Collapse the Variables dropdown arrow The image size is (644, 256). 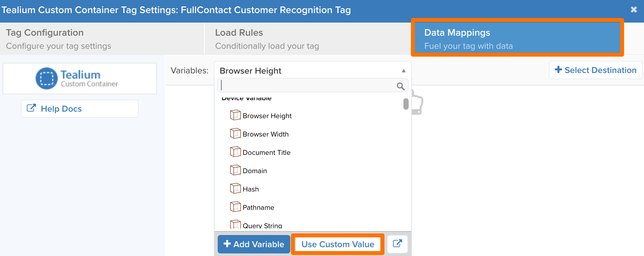click(x=404, y=71)
